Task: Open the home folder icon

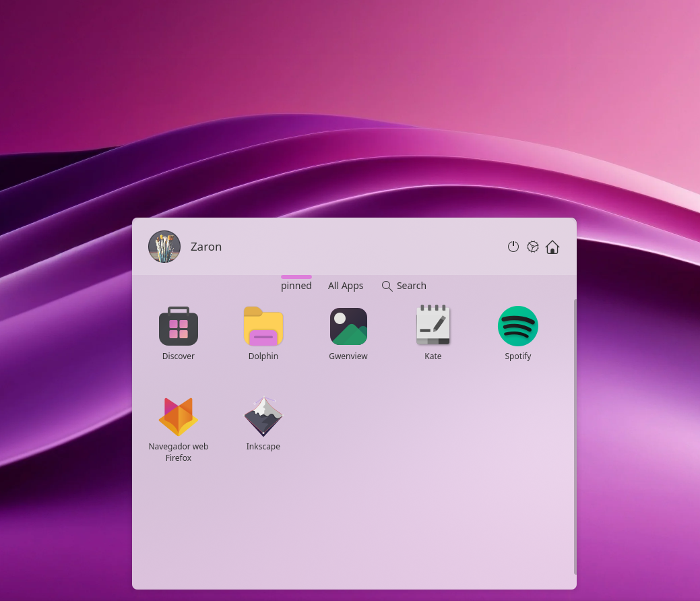Action: pos(552,247)
